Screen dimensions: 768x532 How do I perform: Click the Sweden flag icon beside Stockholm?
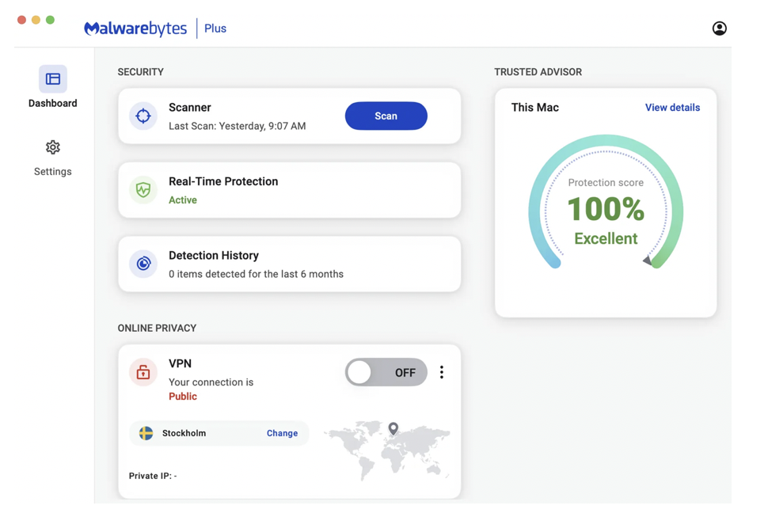146,433
